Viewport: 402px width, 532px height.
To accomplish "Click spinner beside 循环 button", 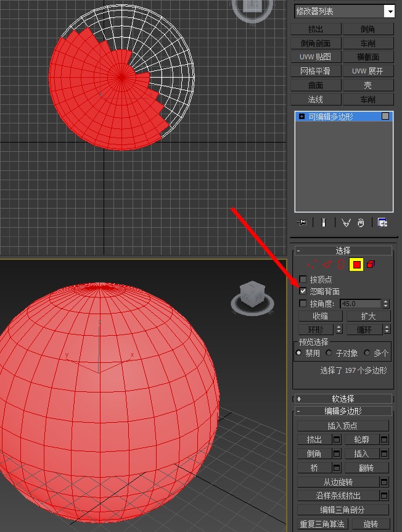I will pyautogui.click(x=387, y=329).
